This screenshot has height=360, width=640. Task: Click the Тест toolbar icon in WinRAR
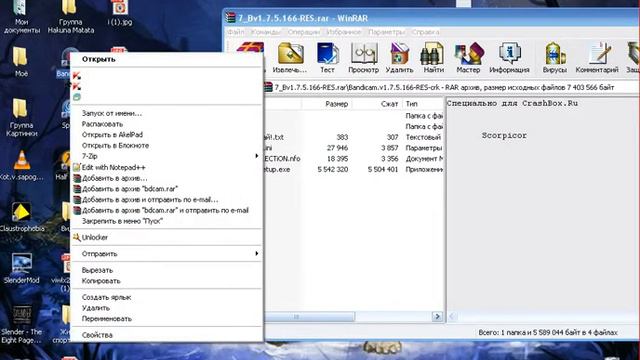point(327,57)
